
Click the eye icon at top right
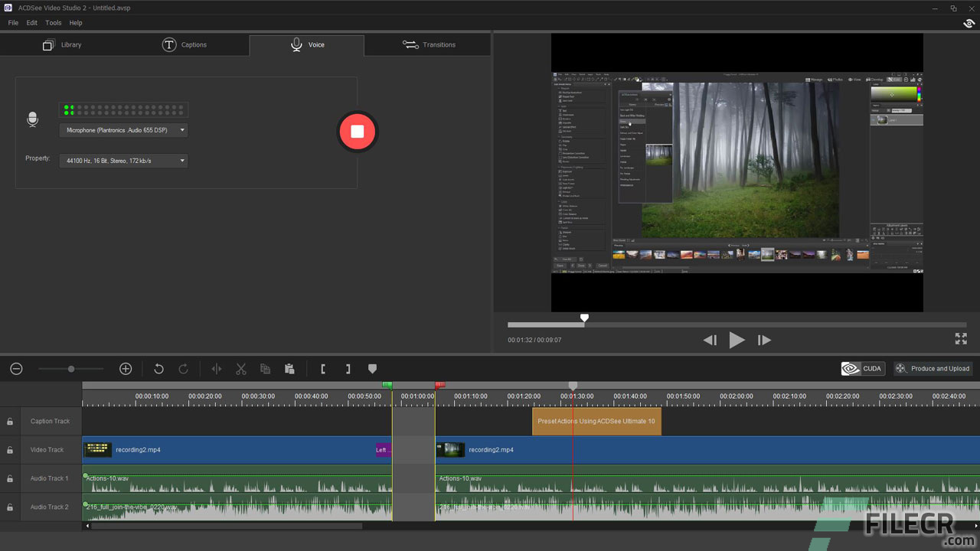tap(968, 23)
